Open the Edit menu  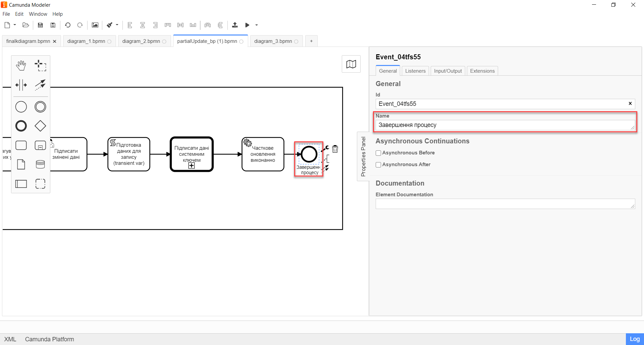(19, 14)
